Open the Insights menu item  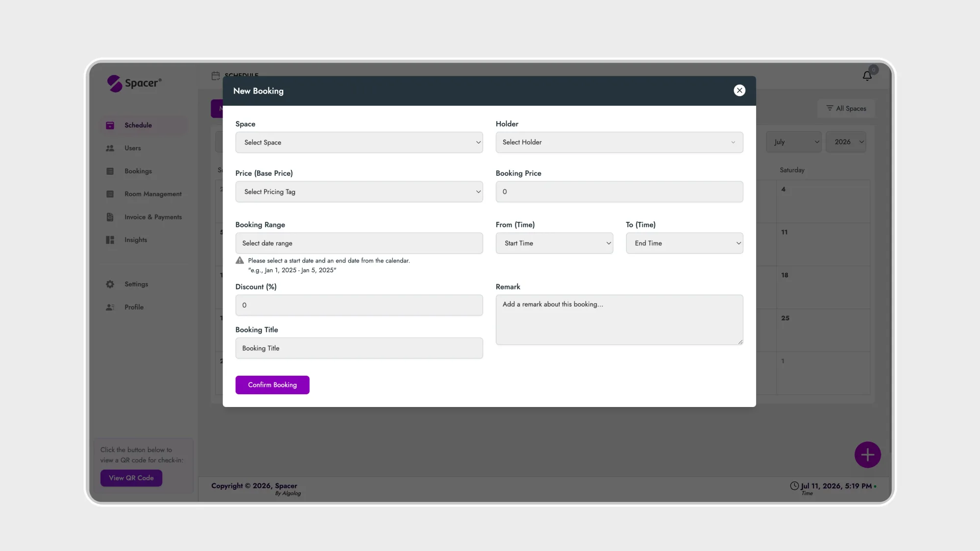point(136,240)
